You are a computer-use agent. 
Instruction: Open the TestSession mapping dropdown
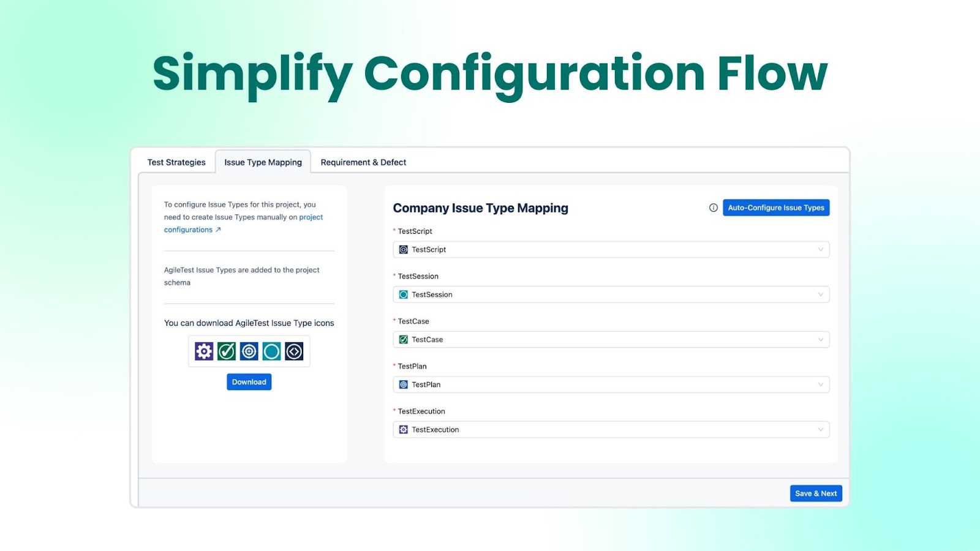(611, 294)
